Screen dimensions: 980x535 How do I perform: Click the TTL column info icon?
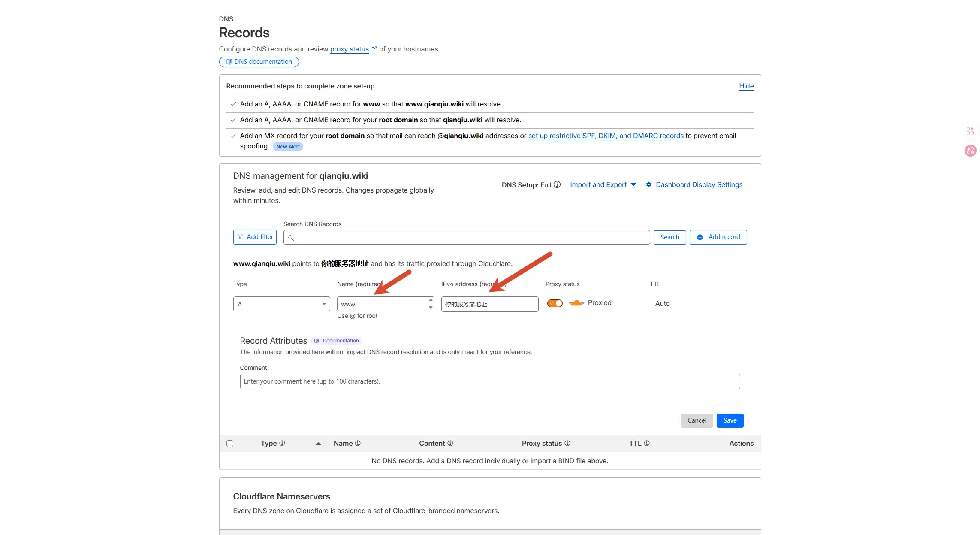pos(647,443)
